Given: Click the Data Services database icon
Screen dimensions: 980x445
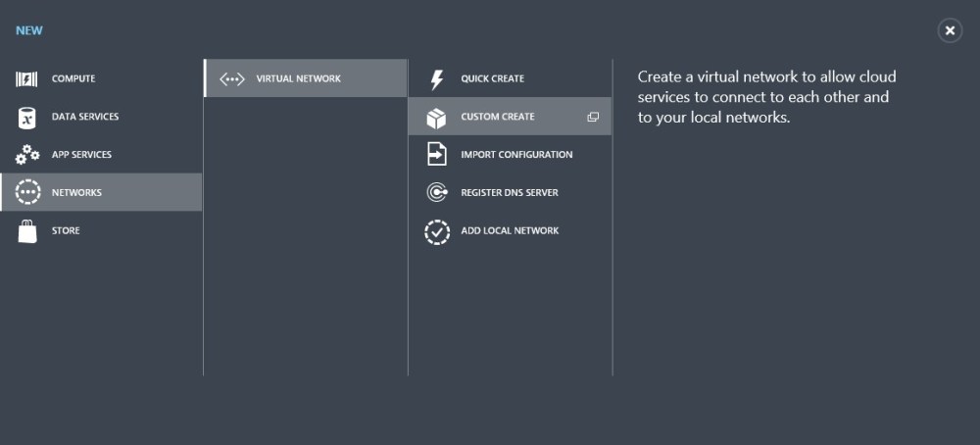Looking at the screenshot, I should click(26, 118).
